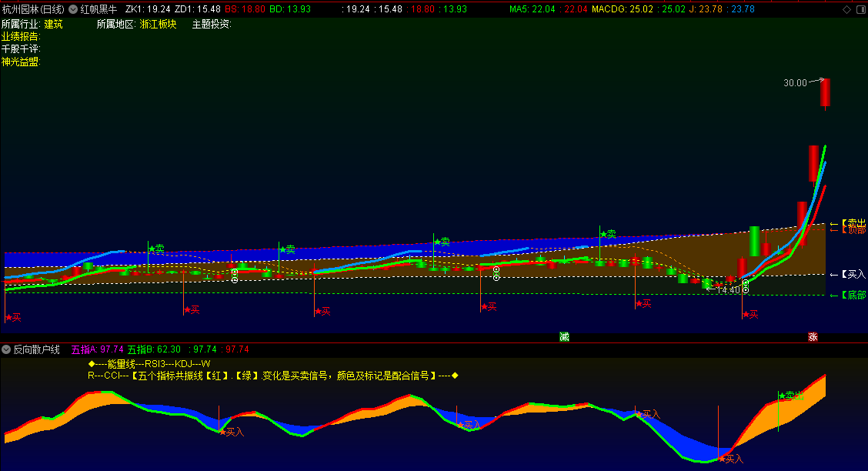868x471 pixels.
Task: Click the 五指B: 62.30 value
Action: pyautogui.click(x=154, y=349)
